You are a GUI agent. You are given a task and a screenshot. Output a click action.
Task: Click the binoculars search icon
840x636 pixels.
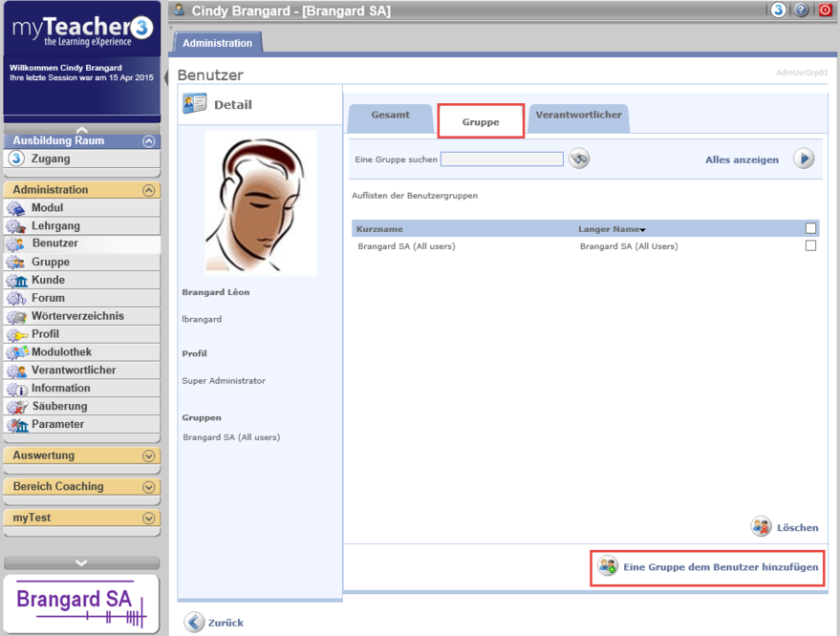[579, 159]
